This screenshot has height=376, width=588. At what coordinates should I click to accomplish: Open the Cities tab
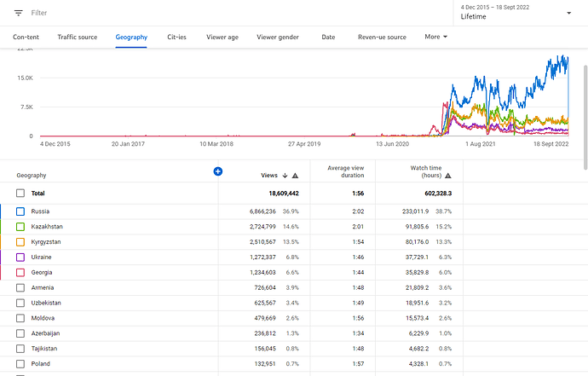[x=176, y=38]
